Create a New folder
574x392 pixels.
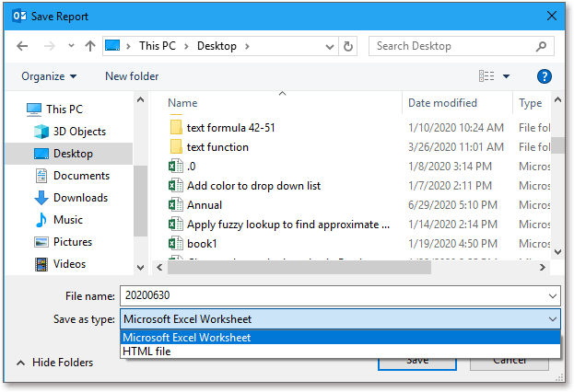tap(132, 76)
